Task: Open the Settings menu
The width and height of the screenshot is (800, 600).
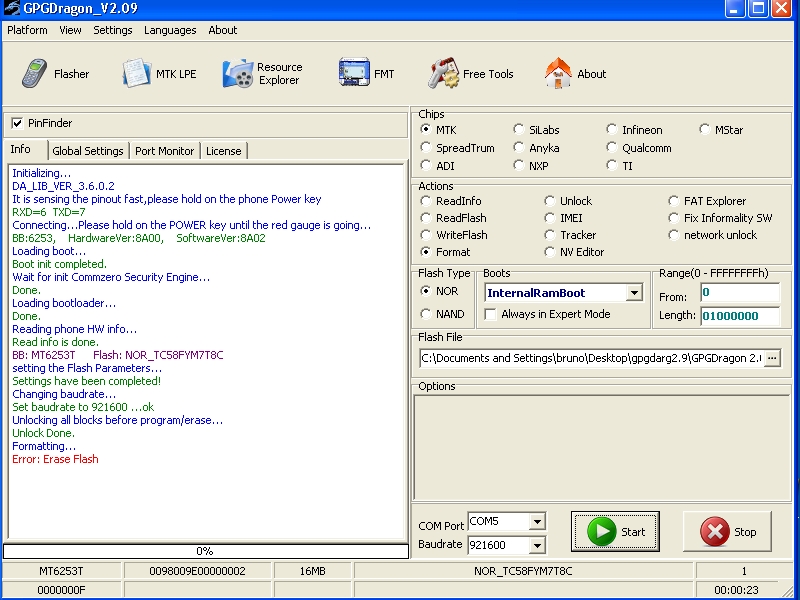Action: pyautogui.click(x=113, y=30)
